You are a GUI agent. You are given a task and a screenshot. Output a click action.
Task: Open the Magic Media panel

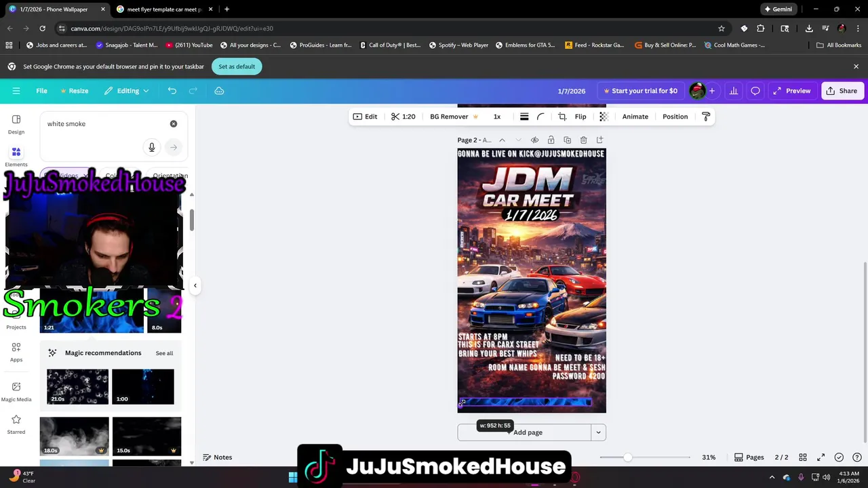point(16,392)
